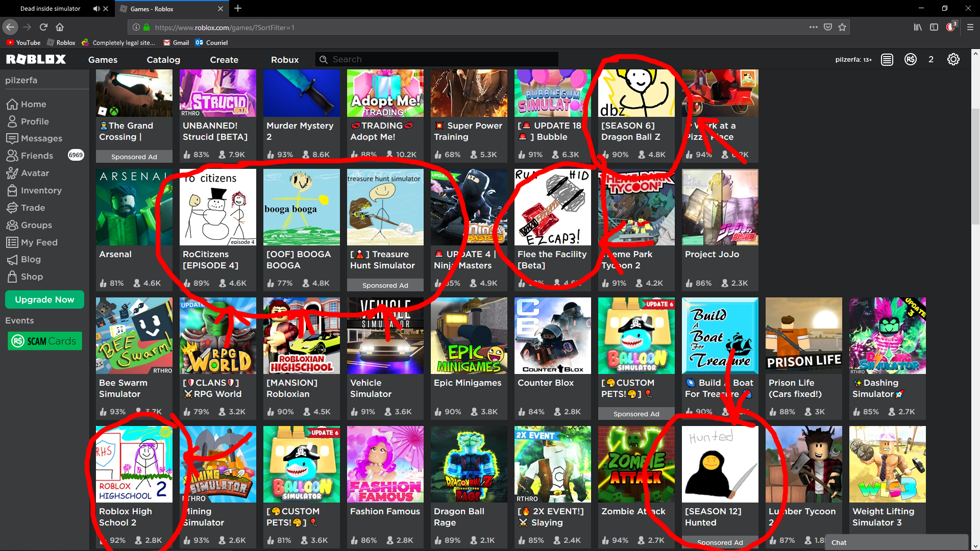Open the Dashing Simulator thumbnail
This screenshot has width=980, height=551.
pos(888,336)
